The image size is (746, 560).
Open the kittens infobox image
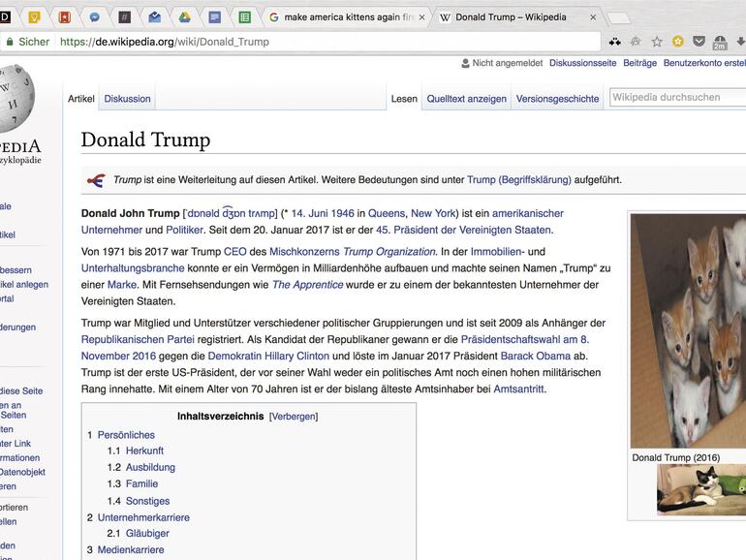pyautogui.click(x=689, y=330)
